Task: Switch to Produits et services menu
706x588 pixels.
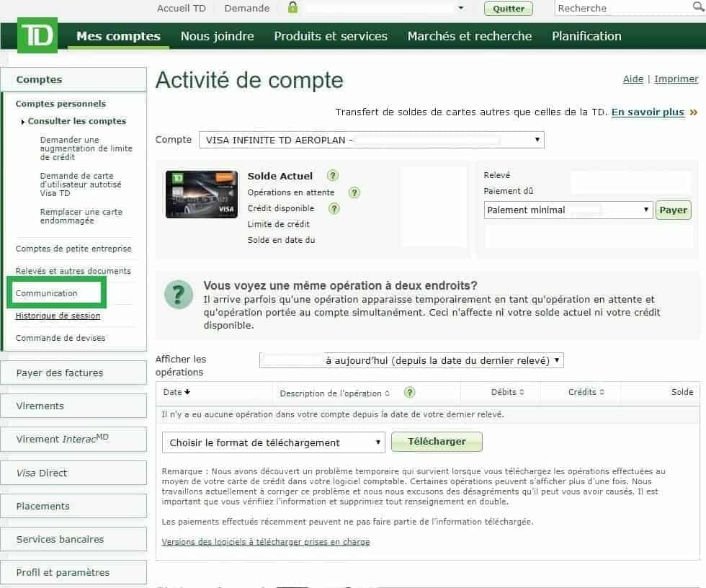Action: pos(331,36)
